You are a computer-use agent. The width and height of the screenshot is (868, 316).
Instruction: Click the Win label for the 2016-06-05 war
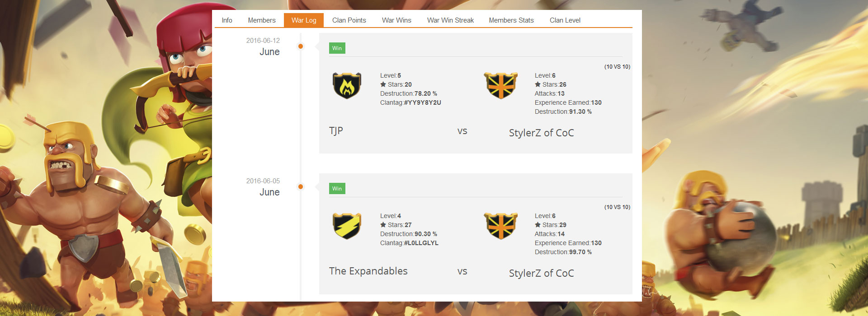coord(337,189)
